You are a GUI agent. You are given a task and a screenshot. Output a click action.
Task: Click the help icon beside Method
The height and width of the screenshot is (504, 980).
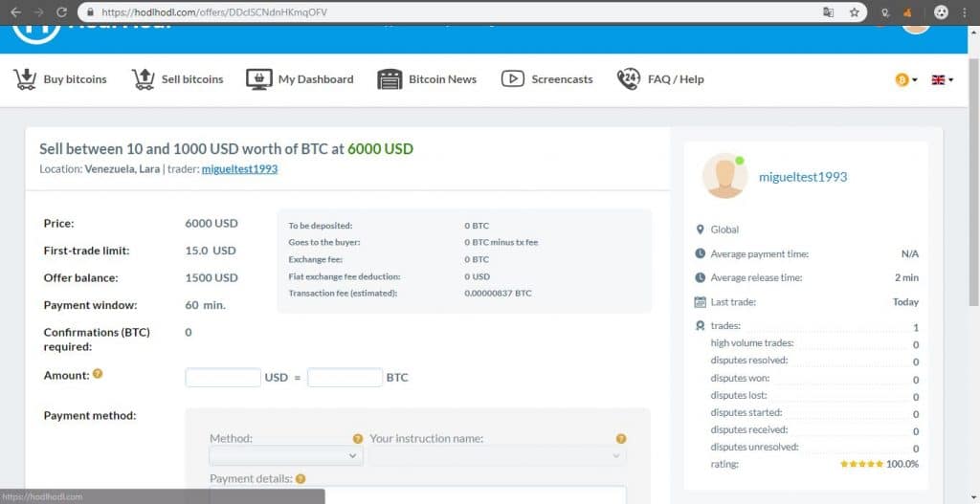(358, 438)
